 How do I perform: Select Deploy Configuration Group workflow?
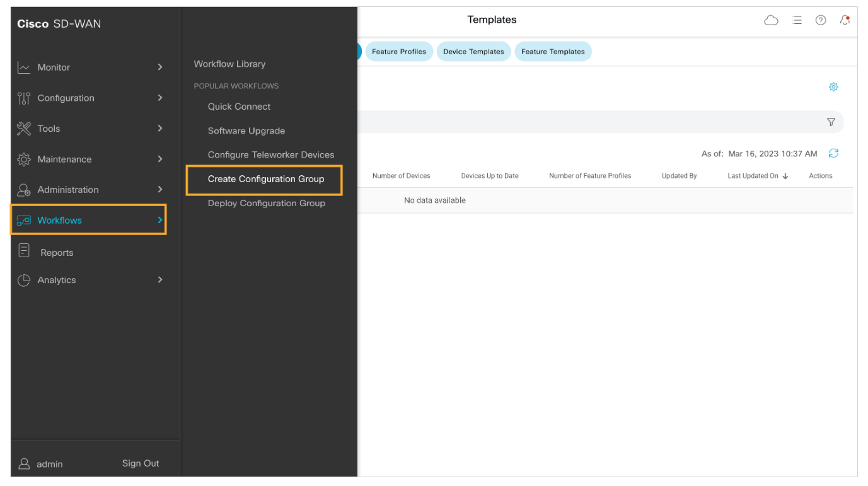coord(266,203)
